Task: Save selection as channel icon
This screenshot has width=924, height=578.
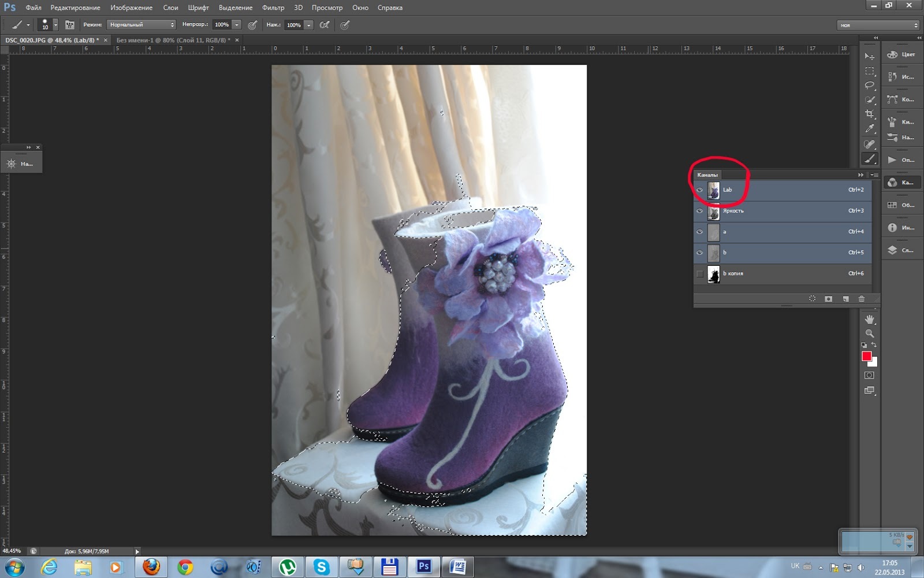Action: (829, 299)
